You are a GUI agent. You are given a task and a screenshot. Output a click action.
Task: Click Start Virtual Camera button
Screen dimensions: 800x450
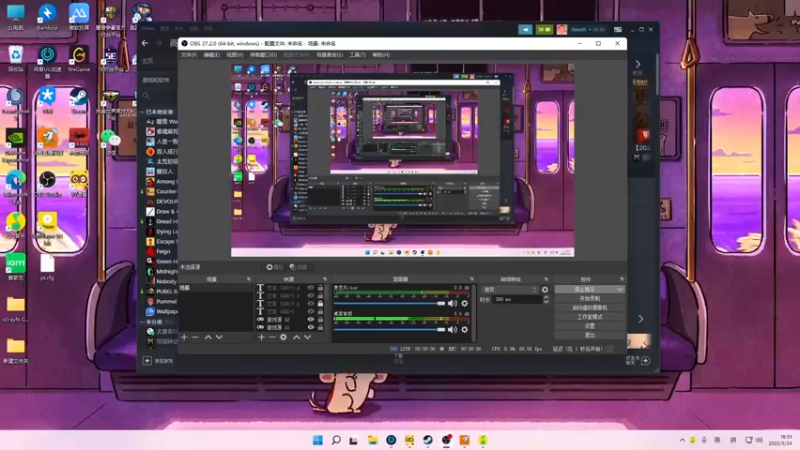pos(590,308)
